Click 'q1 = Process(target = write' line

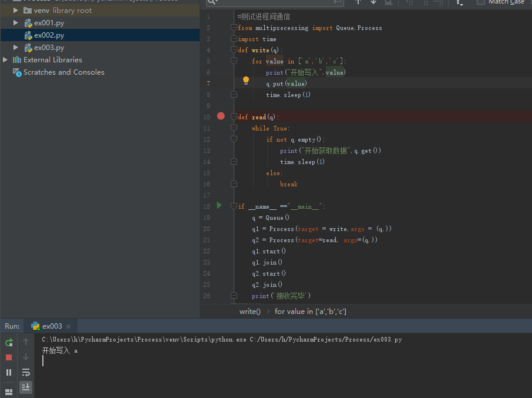click(x=322, y=229)
